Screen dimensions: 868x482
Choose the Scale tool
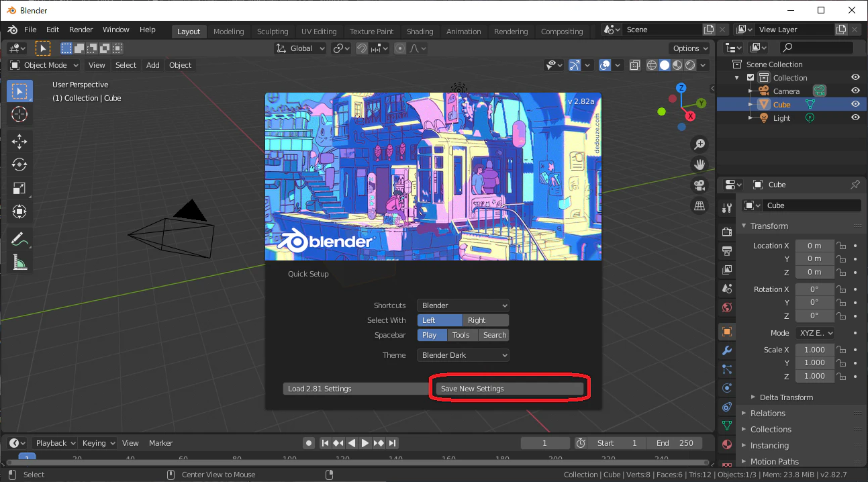pyautogui.click(x=19, y=188)
